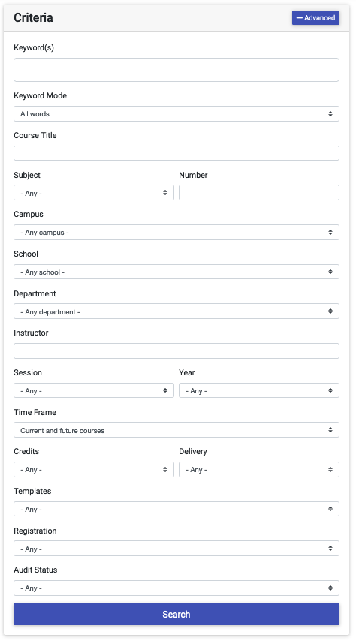Select the Instructor text field
356x644 pixels.
[x=176, y=351]
